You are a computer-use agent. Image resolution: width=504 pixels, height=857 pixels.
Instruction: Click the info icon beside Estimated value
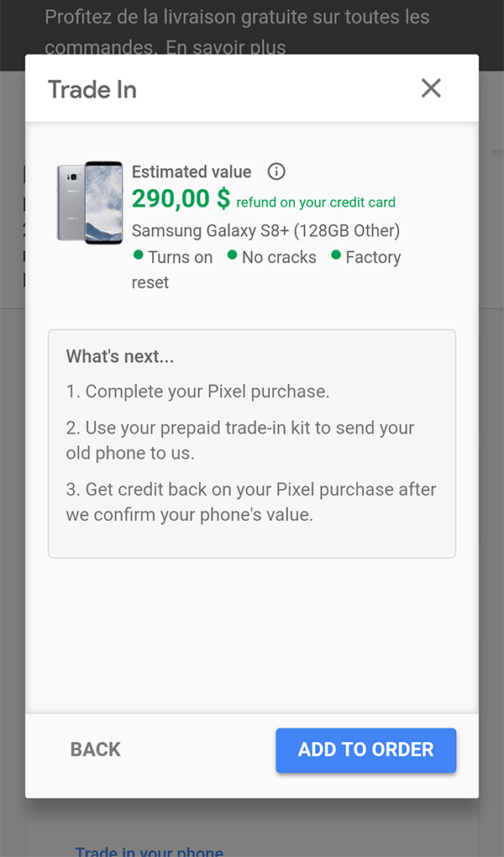[276, 171]
